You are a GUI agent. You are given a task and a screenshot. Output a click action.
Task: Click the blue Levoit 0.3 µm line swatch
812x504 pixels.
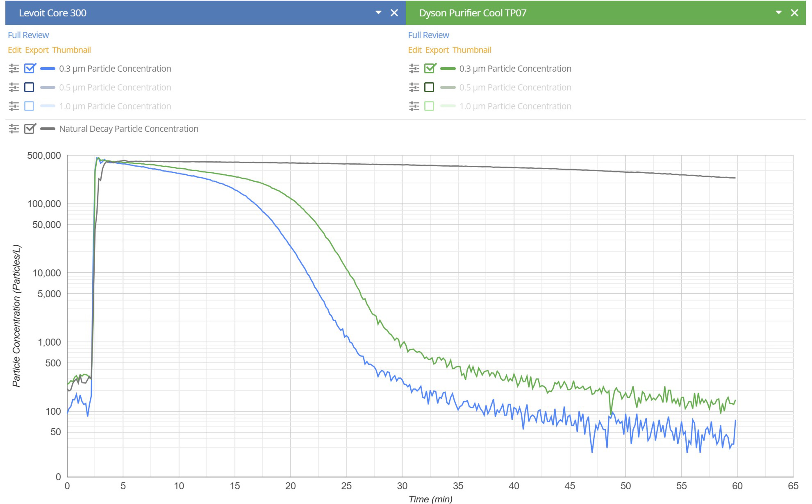48,69
